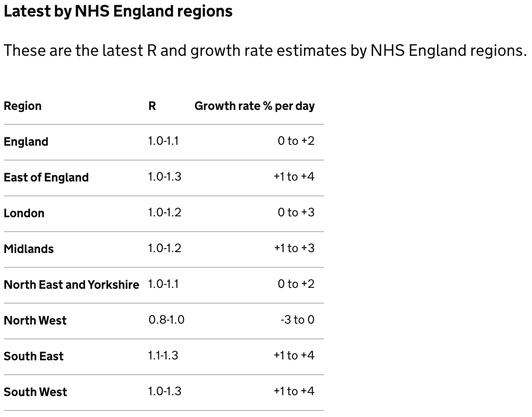Click the growth rate '-3 to 0' cell
This screenshot has height=417, width=532.
coord(297,320)
